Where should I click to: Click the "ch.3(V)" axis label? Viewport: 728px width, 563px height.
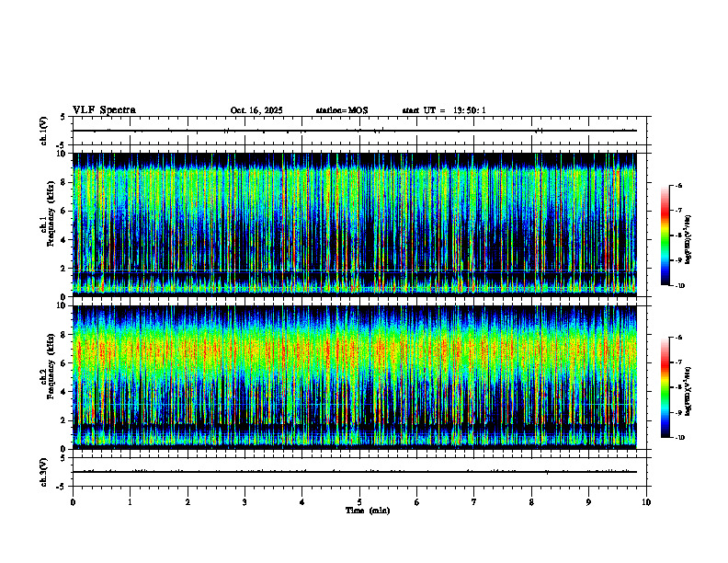coord(44,472)
